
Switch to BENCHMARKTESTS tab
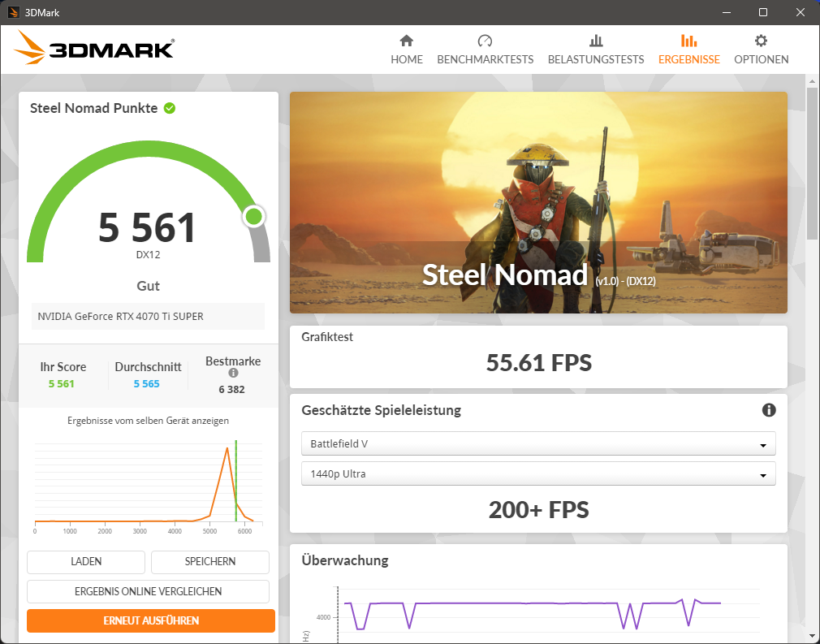(x=485, y=50)
